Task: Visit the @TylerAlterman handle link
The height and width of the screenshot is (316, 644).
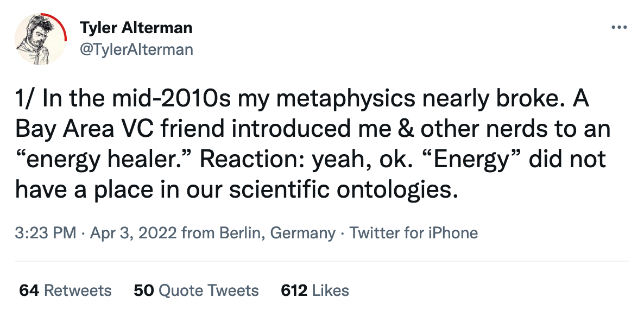Action: click(x=136, y=49)
